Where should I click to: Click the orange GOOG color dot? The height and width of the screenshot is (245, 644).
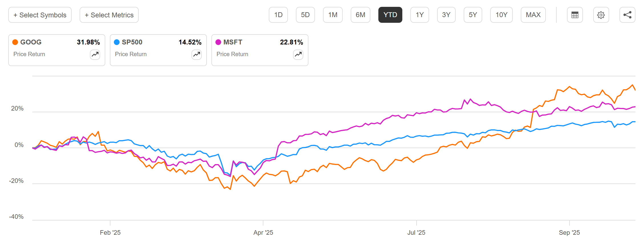click(x=15, y=42)
